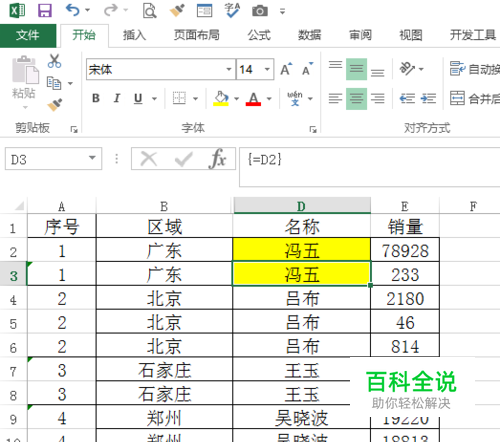Switch to the 插入 tab
The height and width of the screenshot is (442, 500).
[134, 35]
